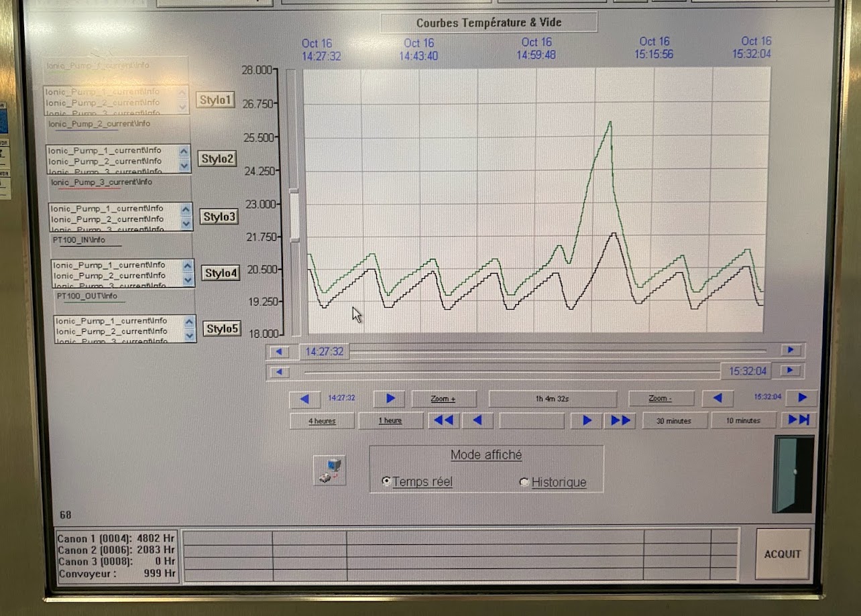Choose Ionic_Pump_2_current in the Stylo3 list
This screenshot has width=861, height=616.
coord(107,219)
